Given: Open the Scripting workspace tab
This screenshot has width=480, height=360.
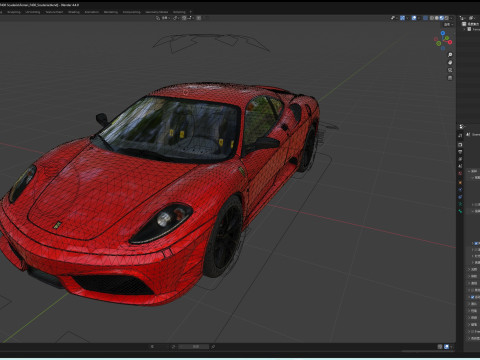Looking at the screenshot, I should [179, 12].
